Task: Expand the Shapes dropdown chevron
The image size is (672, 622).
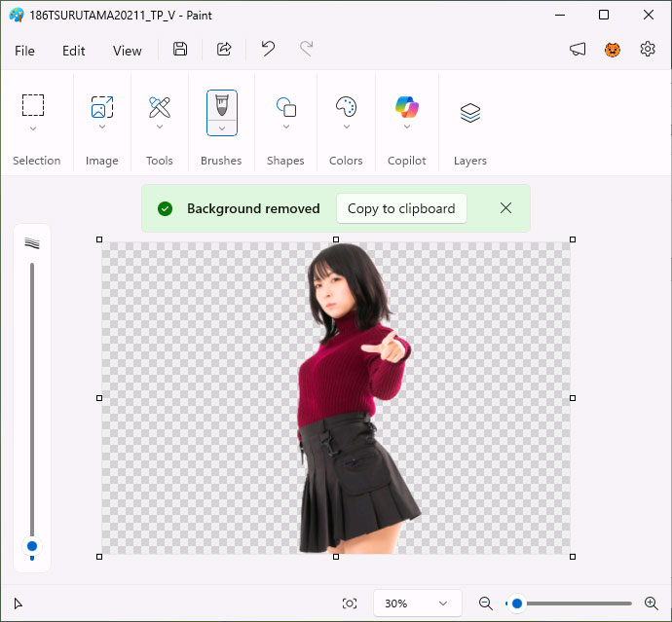Action: pos(286,127)
